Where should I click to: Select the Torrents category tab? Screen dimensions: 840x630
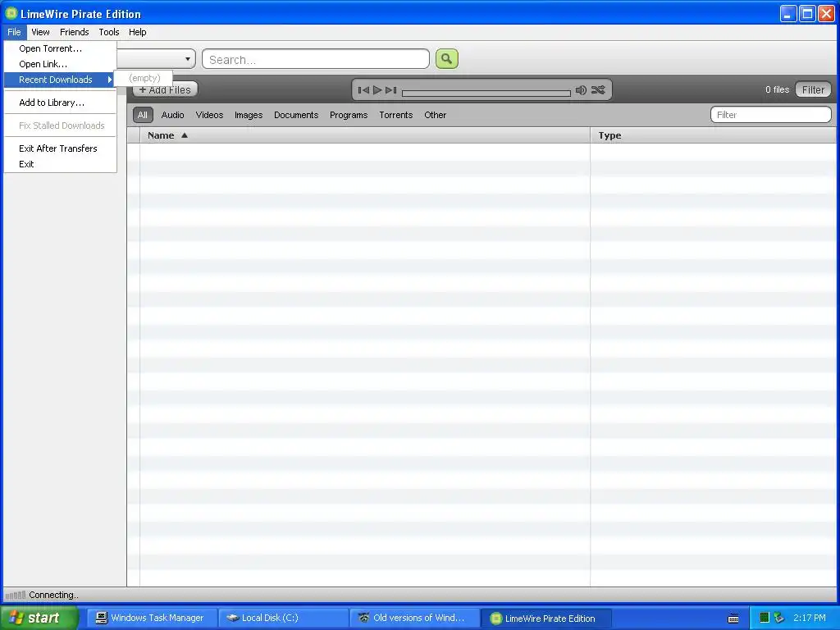pyautogui.click(x=396, y=115)
